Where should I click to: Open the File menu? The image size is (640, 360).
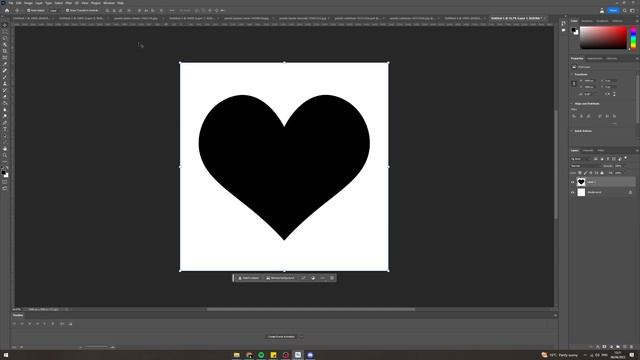click(11, 3)
